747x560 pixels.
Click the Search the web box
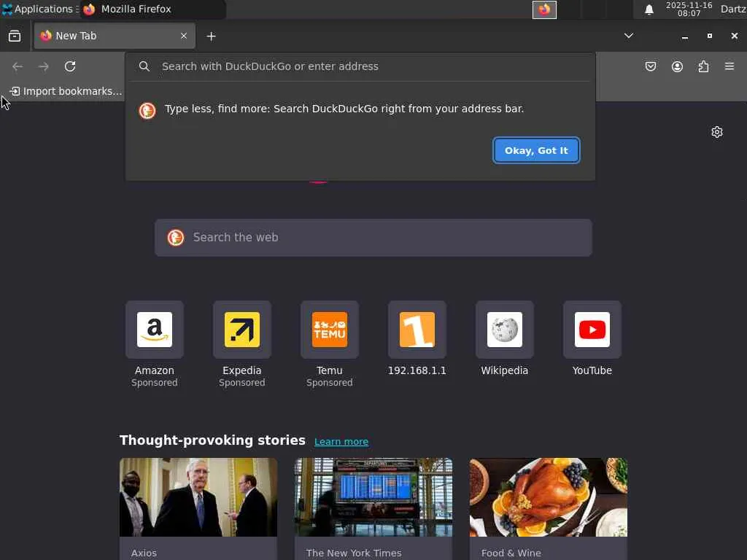click(373, 238)
